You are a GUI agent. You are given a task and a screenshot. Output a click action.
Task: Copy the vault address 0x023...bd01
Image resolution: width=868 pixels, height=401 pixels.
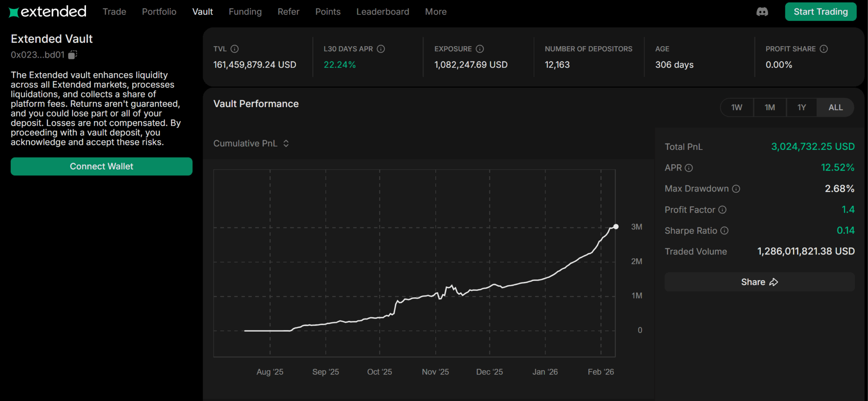pos(73,55)
